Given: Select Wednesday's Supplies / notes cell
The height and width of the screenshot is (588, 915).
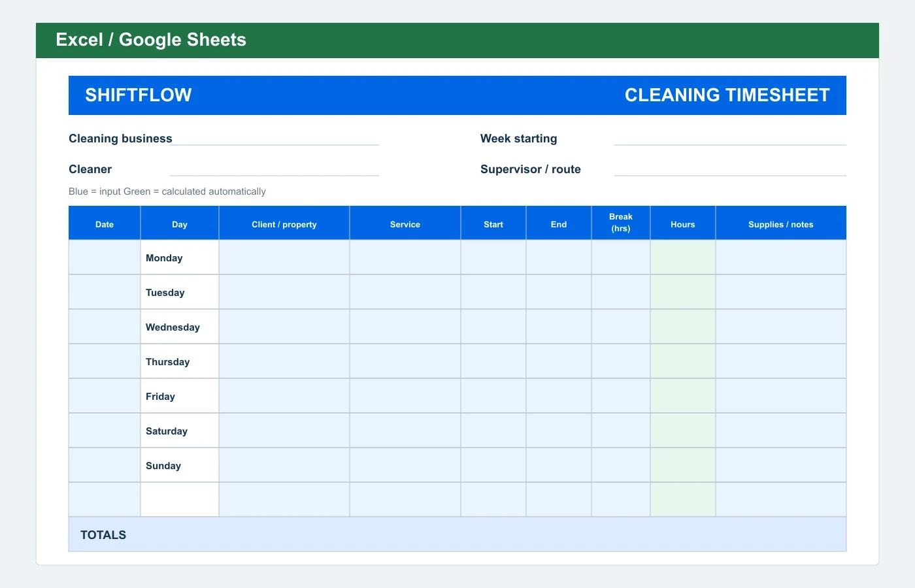Looking at the screenshot, I should coord(781,327).
